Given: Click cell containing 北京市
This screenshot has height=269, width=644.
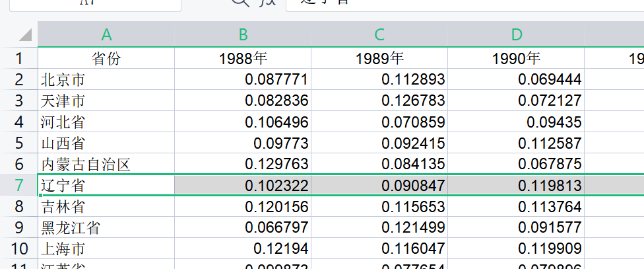Looking at the screenshot, I should coord(106,80).
